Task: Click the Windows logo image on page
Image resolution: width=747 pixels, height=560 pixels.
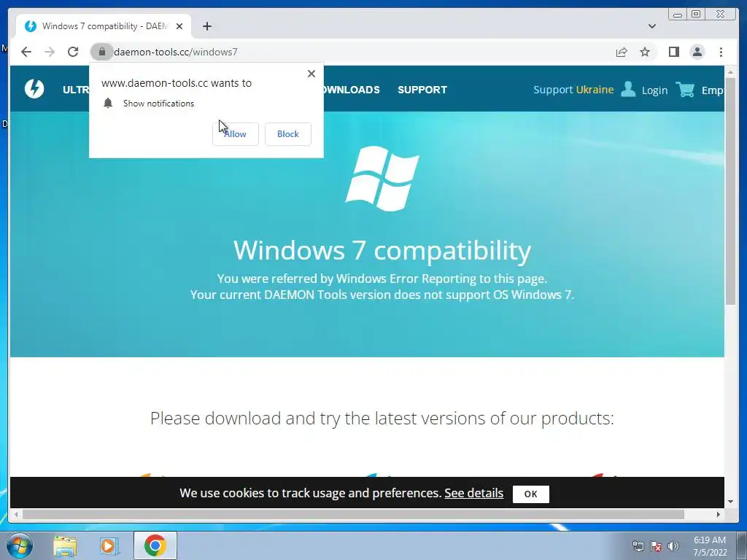Action: [382, 179]
